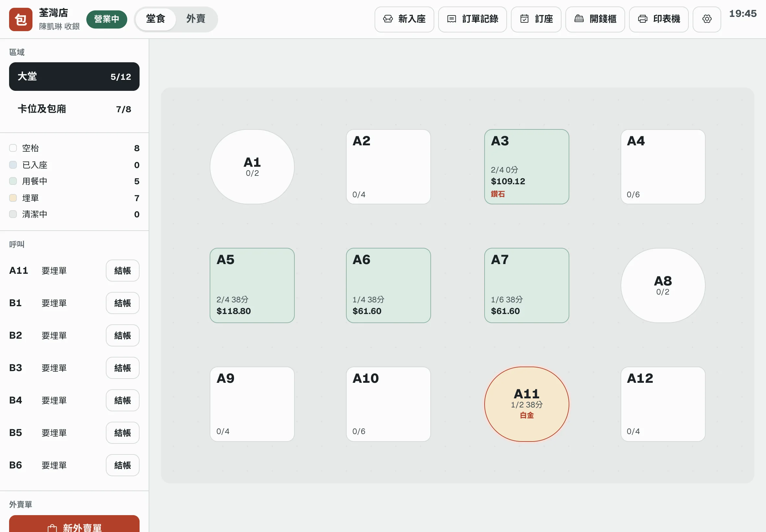Screen dimensions: 766x532
Task: Click the 19:45 clock text
Action: click(743, 14)
